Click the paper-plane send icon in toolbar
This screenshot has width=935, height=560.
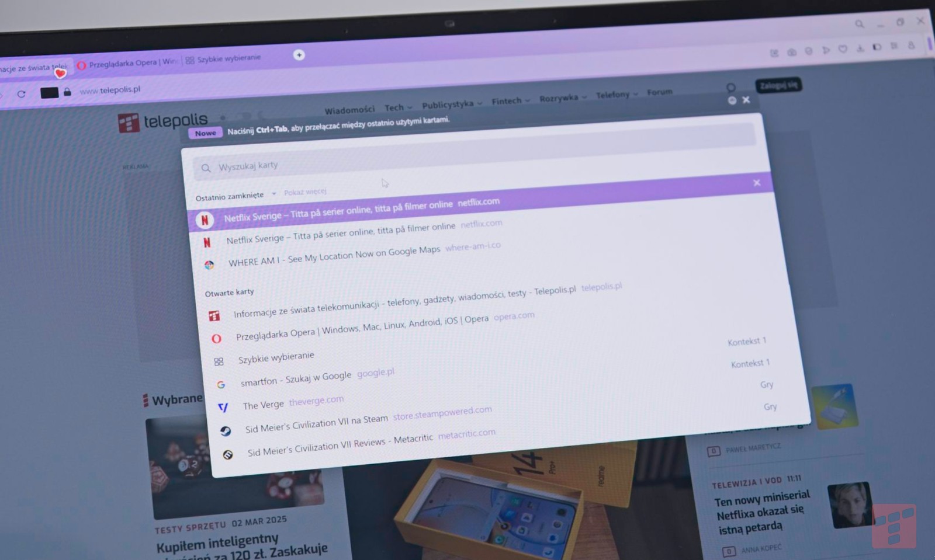click(826, 51)
